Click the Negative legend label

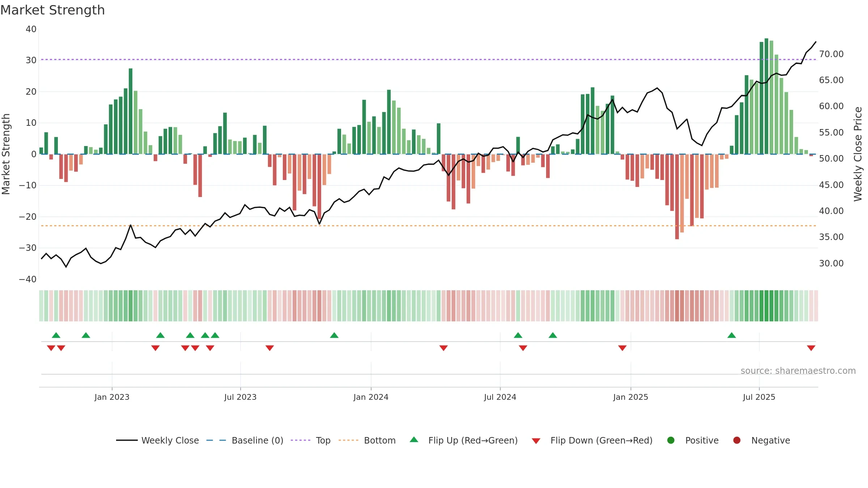(771, 440)
